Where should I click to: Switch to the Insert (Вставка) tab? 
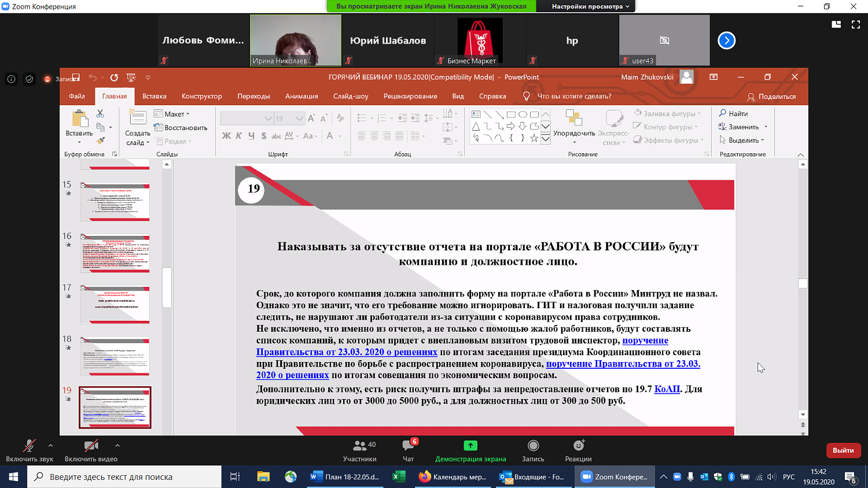[155, 96]
